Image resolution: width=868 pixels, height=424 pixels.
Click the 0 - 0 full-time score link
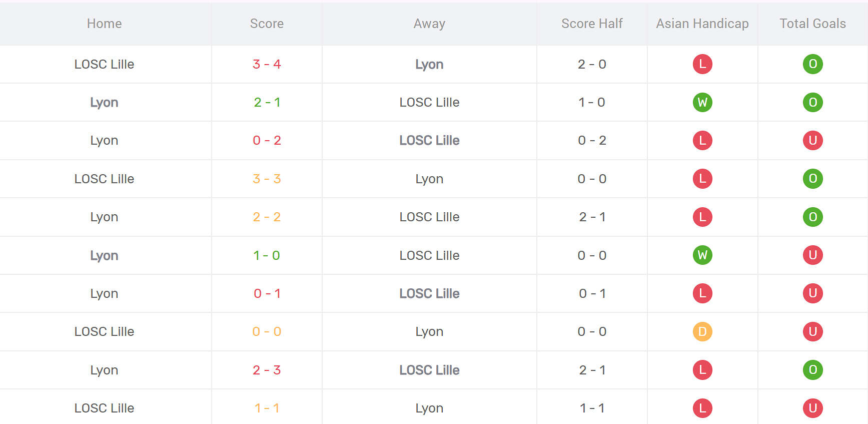point(267,331)
